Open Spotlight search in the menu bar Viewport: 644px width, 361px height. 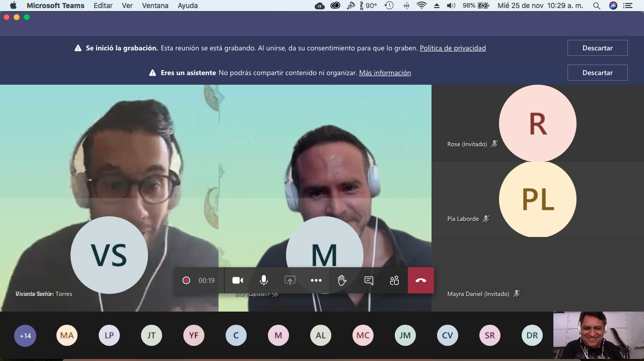[597, 6]
